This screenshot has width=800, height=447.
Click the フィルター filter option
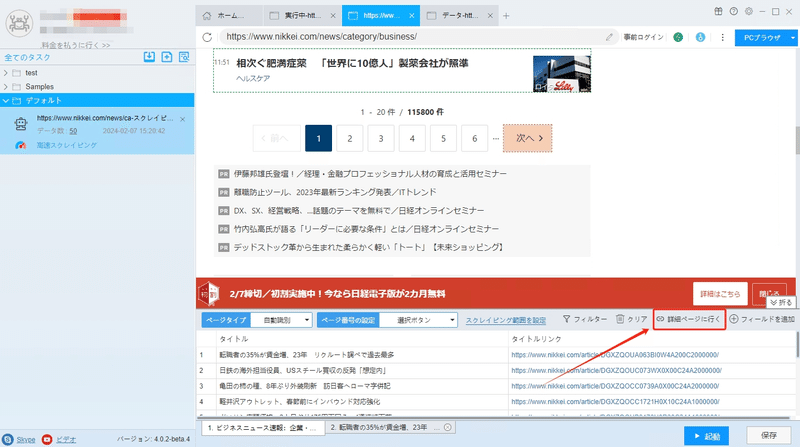click(x=585, y=319)
